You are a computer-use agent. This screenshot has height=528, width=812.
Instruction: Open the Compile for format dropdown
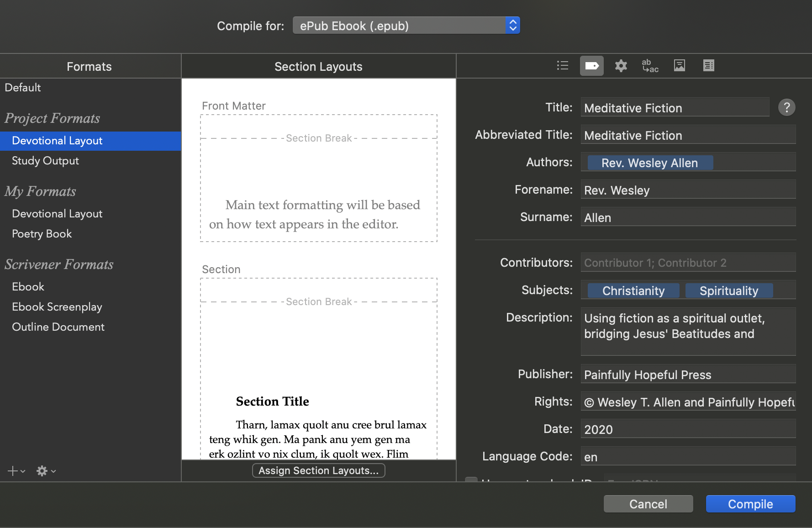pos(406,26)
